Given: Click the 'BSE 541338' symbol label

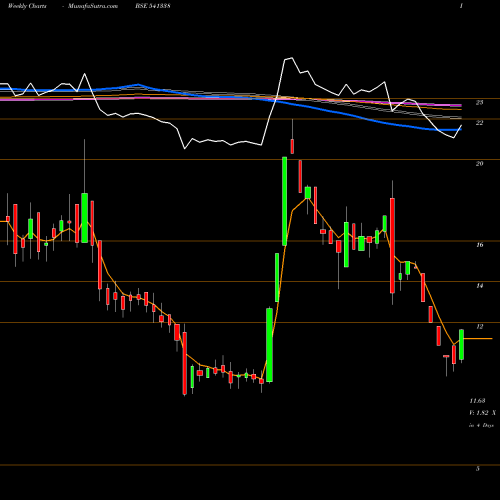Looking at the screenshot, I should point(153,6).
